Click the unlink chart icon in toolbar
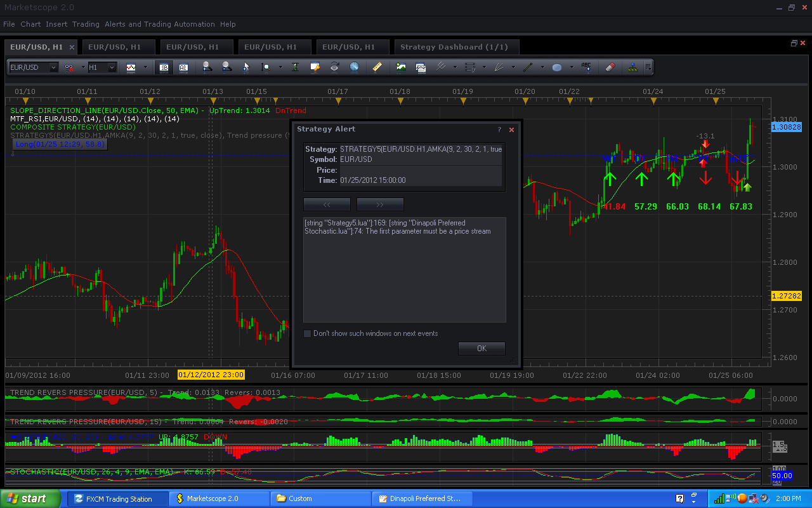 point(69,67)
